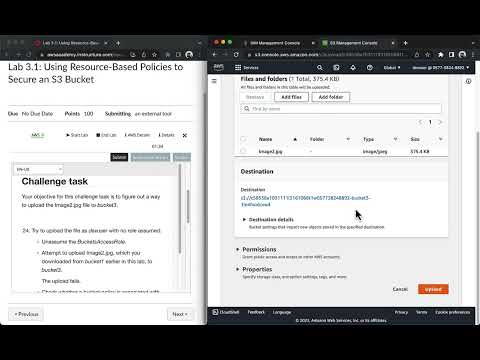Open profile avatar in lab browser window
Image resolution: width=480 pixels, height=360 pixels.
point(189,55)
